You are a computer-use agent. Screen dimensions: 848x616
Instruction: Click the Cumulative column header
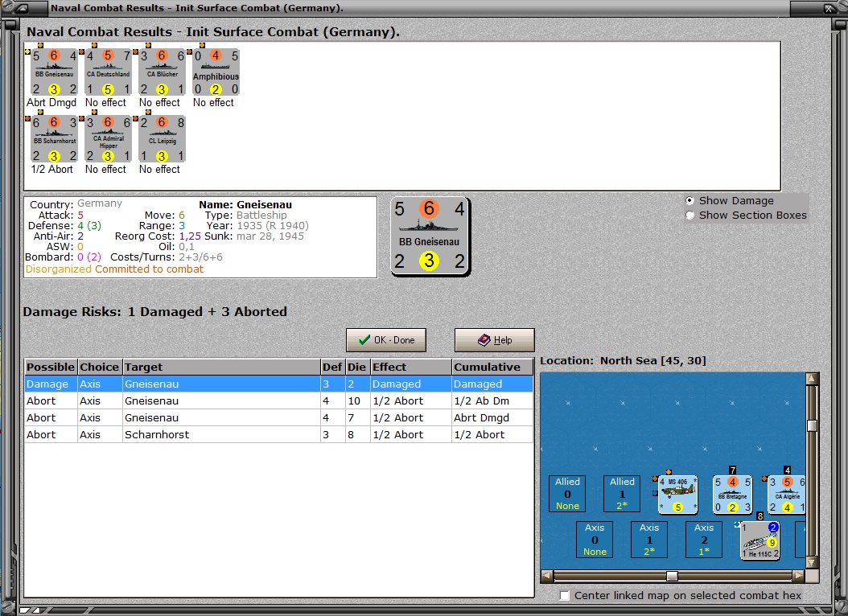pos(492,367)
